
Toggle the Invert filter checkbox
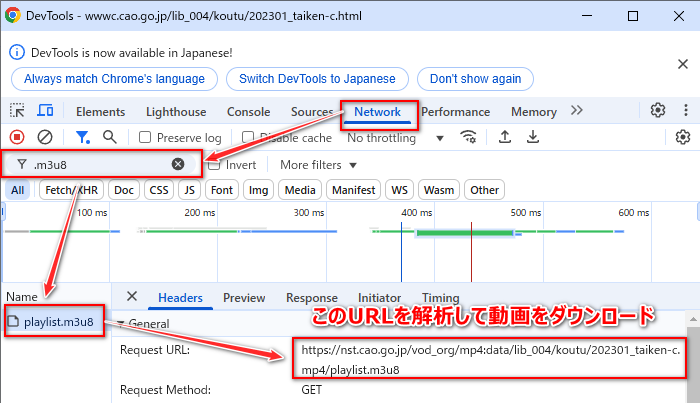(x=214, y=165)
